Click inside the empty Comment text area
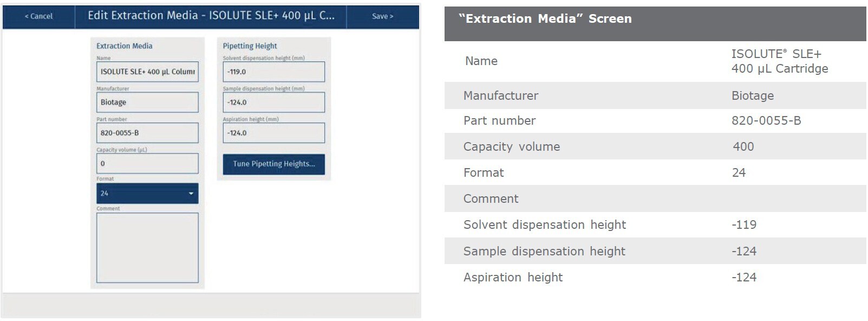Image resolution: width=868 pixels, height=321 pixels. [147, 247]
